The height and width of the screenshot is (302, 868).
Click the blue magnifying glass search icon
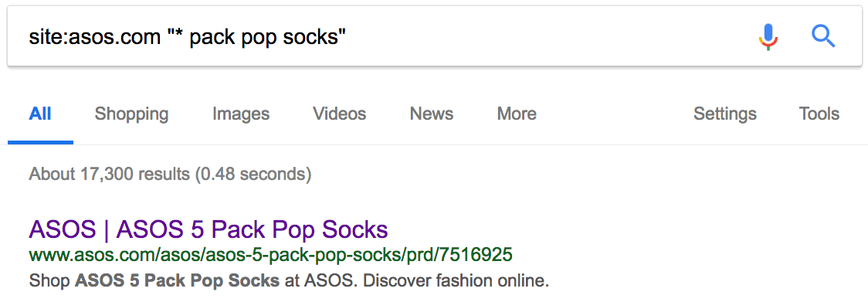pyautogui.click(x=823, y=37)
